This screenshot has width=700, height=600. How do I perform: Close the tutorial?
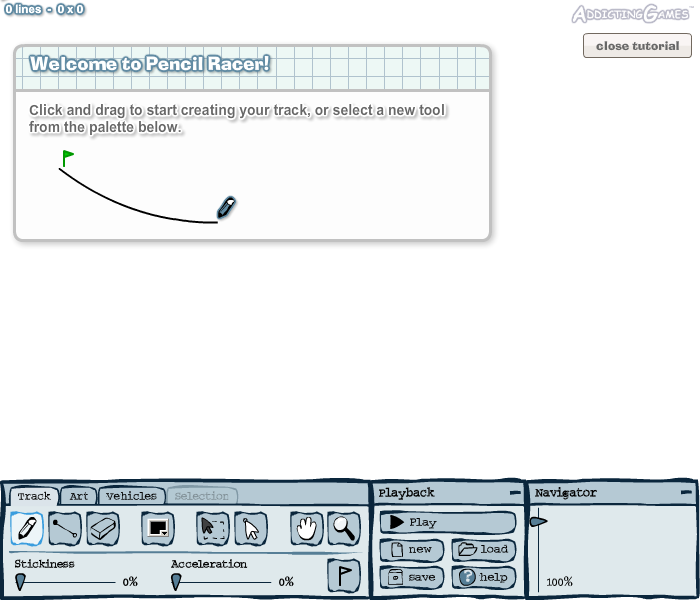pyautogui.click(x=638, y=46)
